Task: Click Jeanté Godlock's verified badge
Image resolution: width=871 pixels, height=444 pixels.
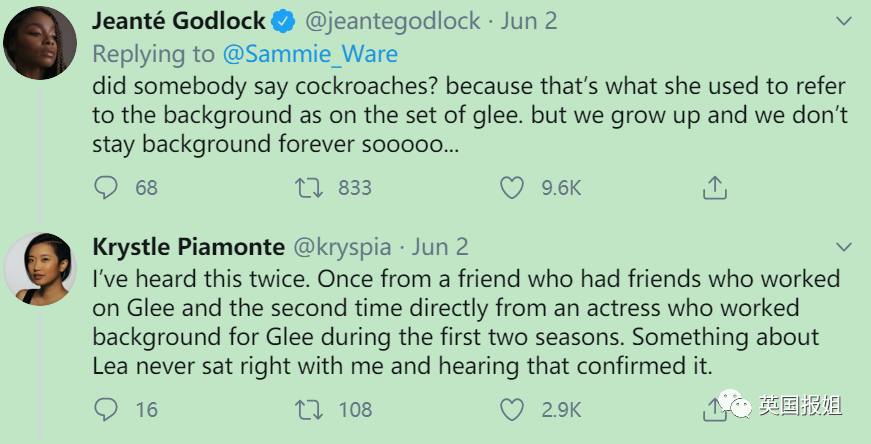Action: pos(284,21)
